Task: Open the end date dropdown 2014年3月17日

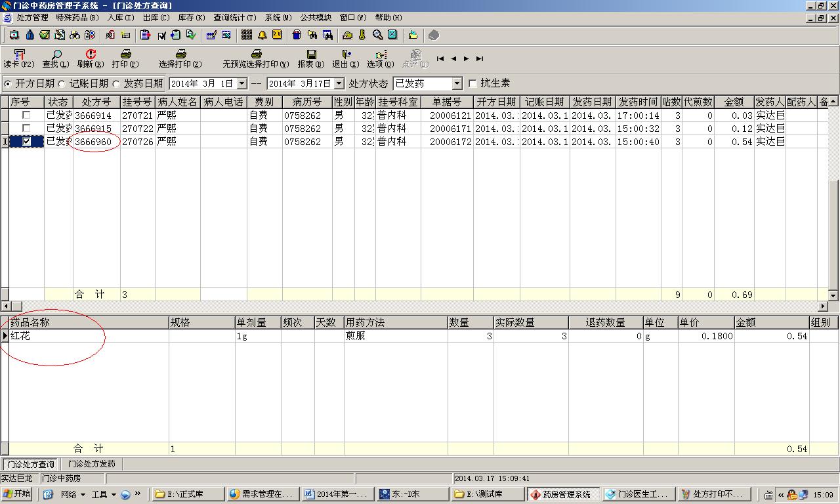Action: (x=339, y=84)
